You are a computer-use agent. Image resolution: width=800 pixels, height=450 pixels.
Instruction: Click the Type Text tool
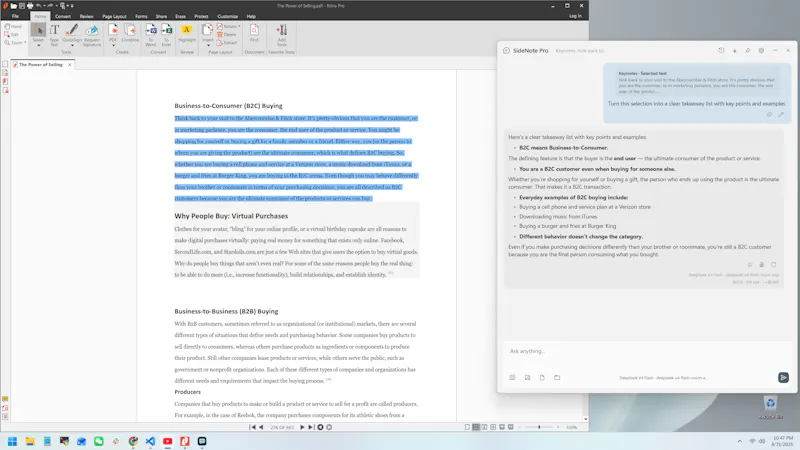[x=54, y=35]
